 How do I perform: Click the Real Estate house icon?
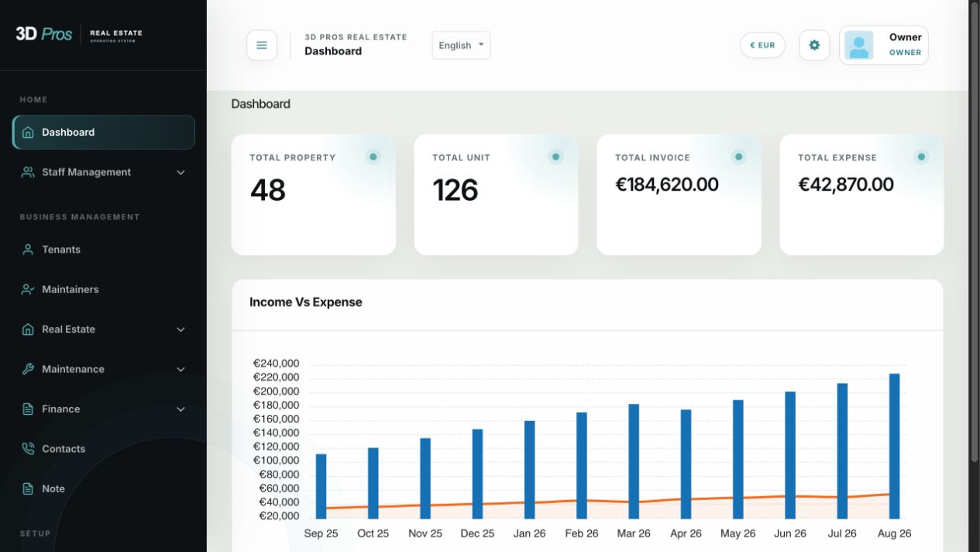coord(28,329)
